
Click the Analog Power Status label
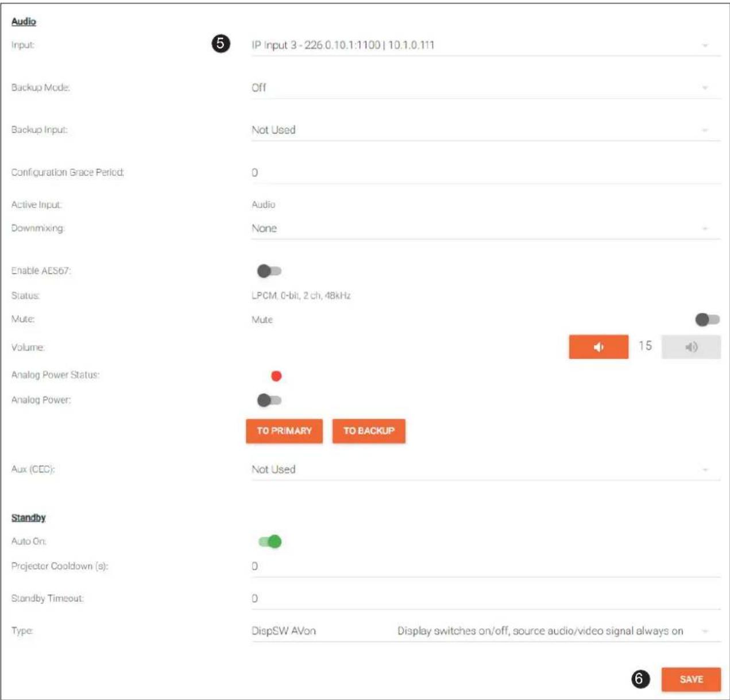55,375
